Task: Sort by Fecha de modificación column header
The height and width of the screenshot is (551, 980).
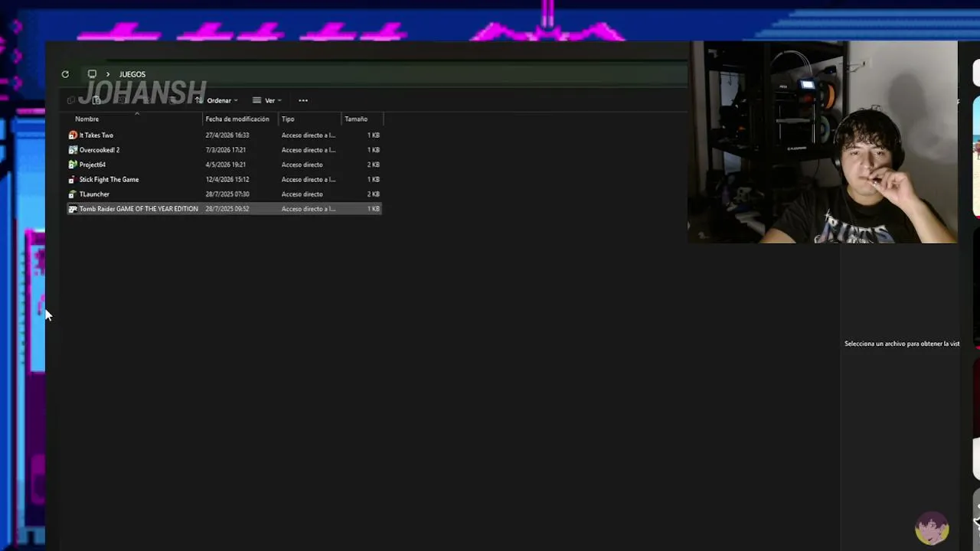Action: tap(237, 119)
